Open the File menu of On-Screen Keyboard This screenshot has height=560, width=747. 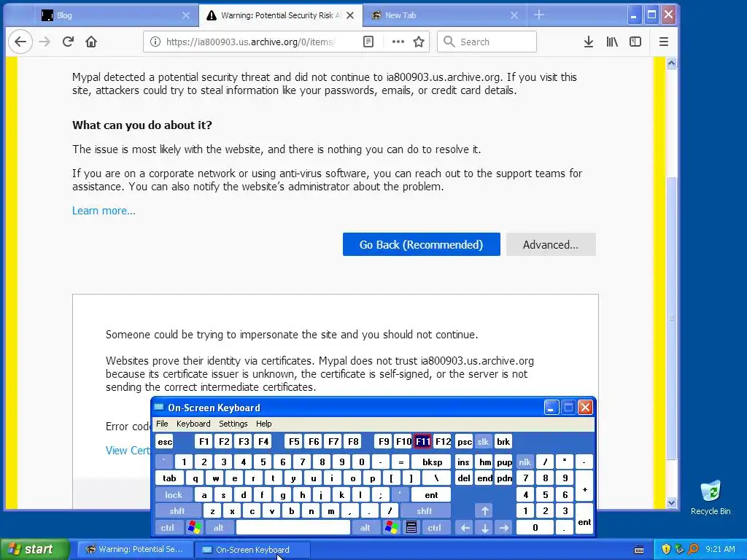[162, 424]
